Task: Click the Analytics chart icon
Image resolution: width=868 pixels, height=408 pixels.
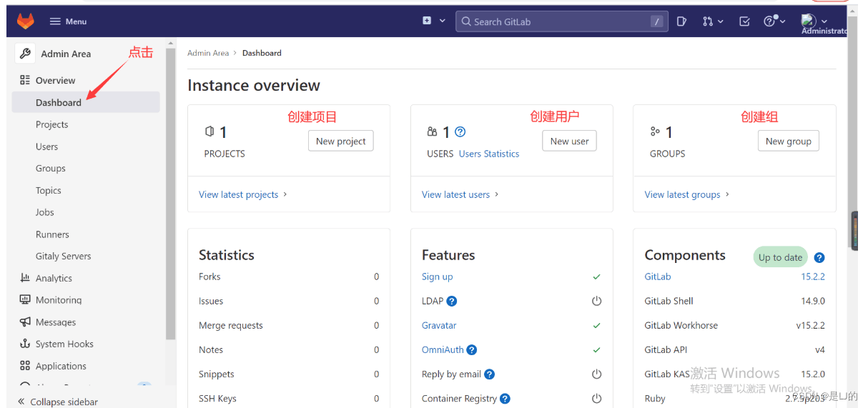Action: tap(25, 278)
